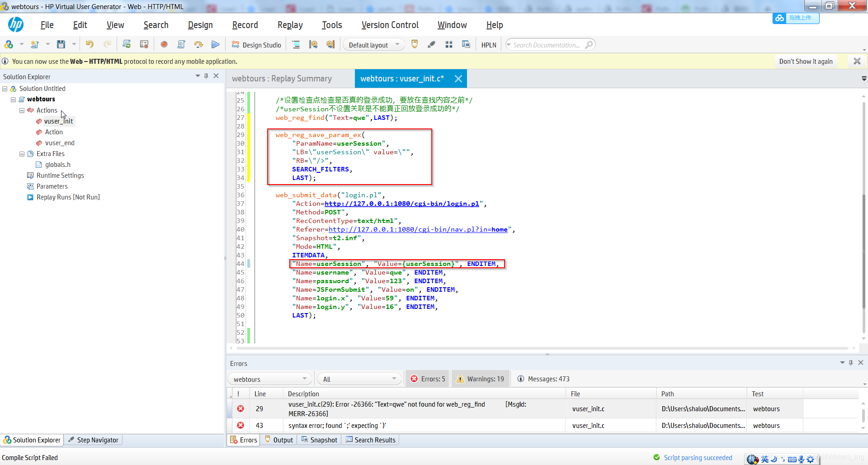Click the HPLN toolbar button

489,45
